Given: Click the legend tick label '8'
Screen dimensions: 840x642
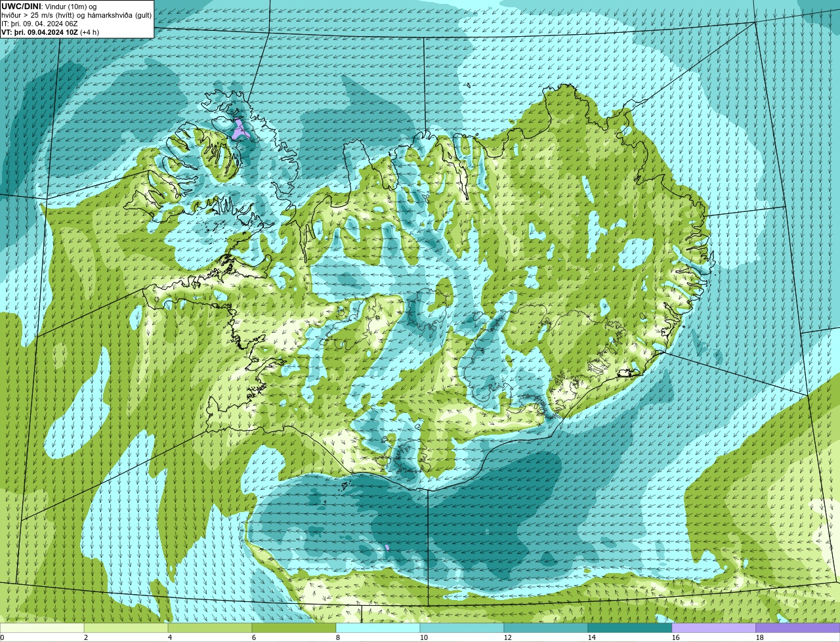Looking at the screenshot, I should [339, 637].
